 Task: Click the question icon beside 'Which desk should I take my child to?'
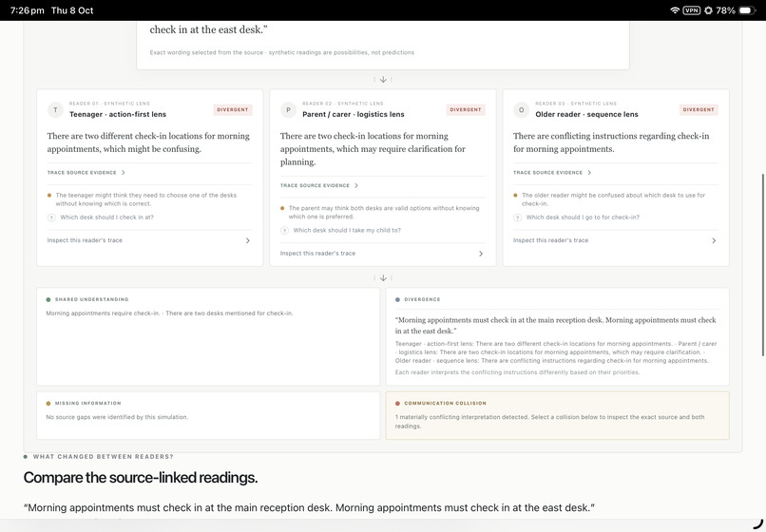(284, 231)
